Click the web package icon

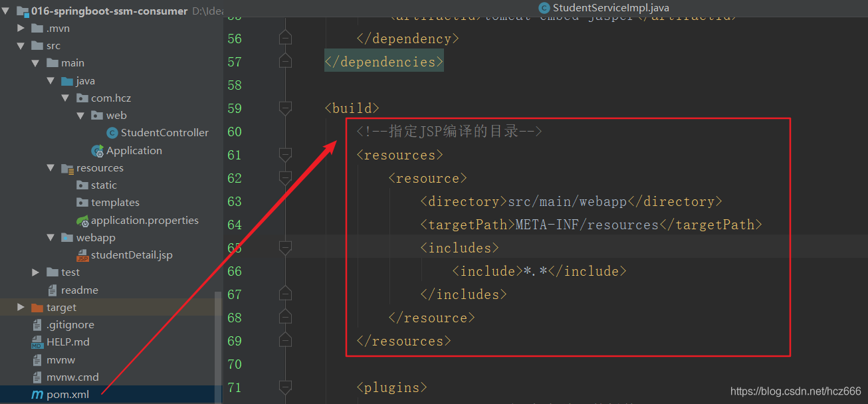(x=96, y=116)
